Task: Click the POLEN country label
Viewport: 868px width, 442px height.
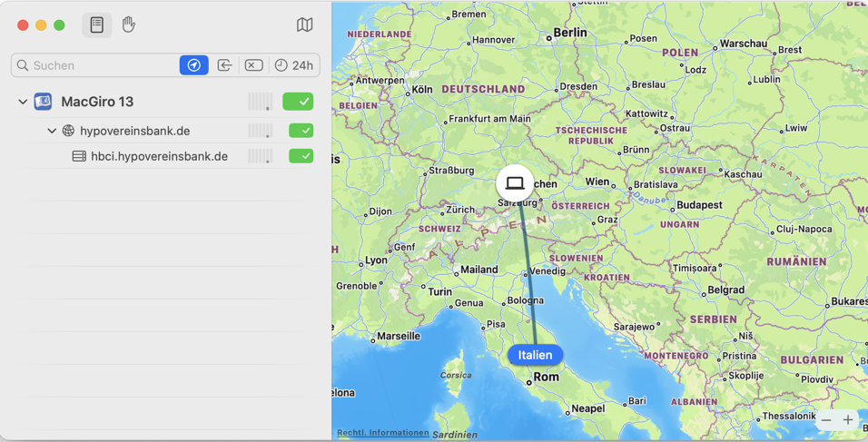Action: pyautogui.click(x=680, y=54)
